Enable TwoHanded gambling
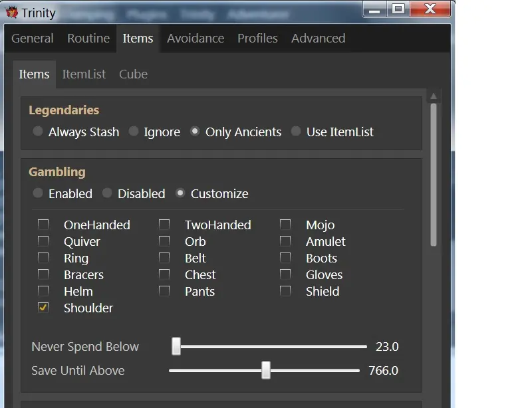Image resolution: width=532 pixels, height=408 pixels. tap(164, 224)
